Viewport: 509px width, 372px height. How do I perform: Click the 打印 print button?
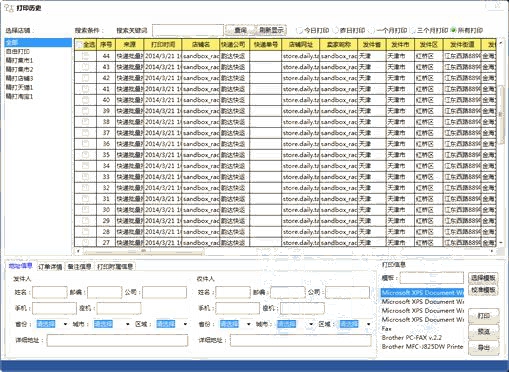[x=484, y=316]
